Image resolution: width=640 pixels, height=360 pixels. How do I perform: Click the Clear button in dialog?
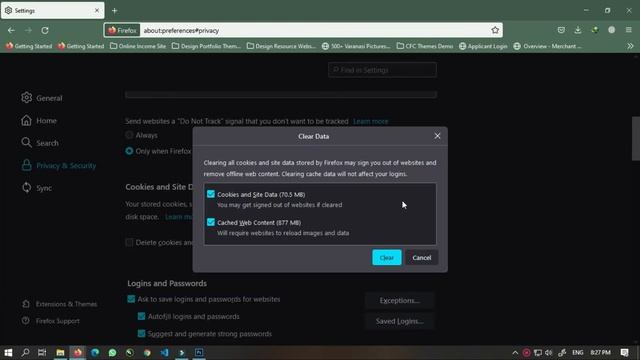coord(387,258)
